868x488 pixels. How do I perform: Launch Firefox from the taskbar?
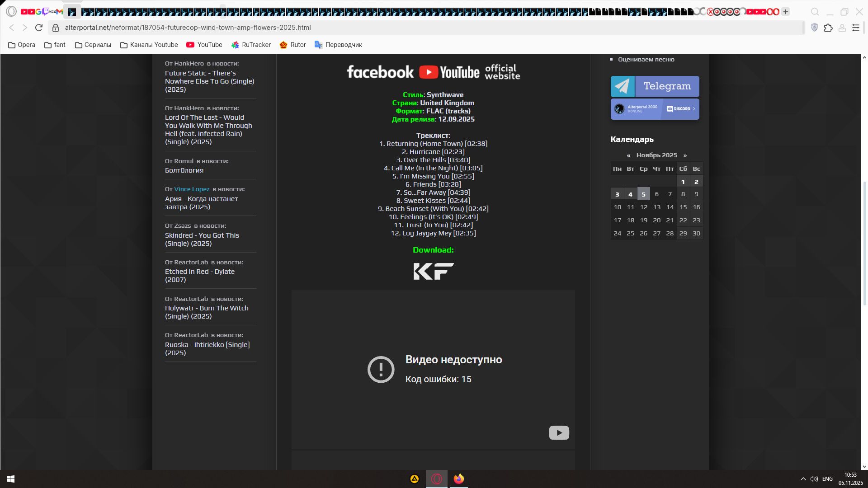point(459,479)
